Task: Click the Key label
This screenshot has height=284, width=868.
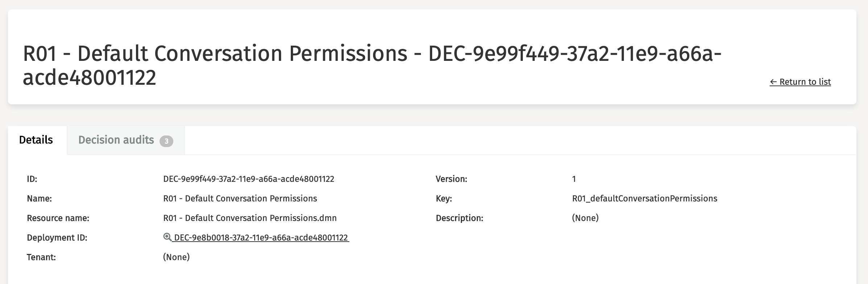Action: [443, 199]
